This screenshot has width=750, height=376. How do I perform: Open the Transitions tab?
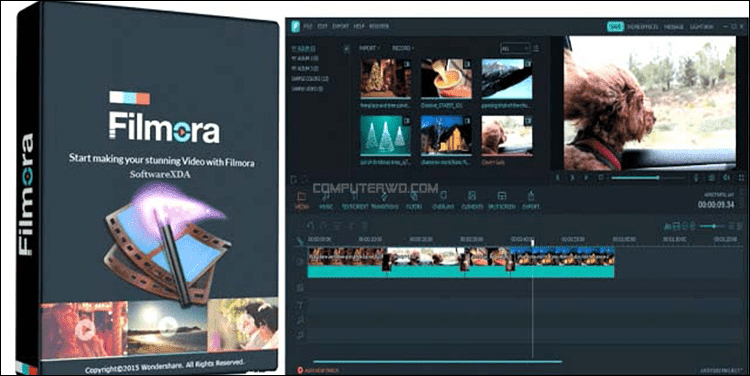tap(384, 200)
